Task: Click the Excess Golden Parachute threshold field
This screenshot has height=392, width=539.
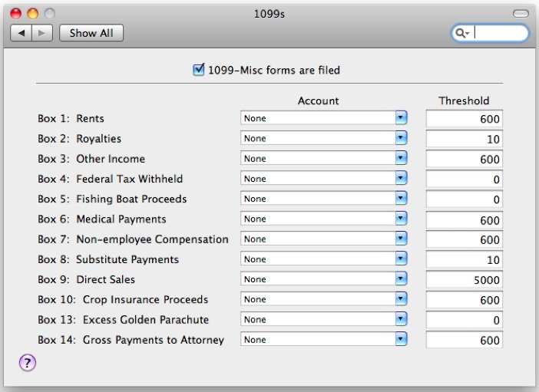Action: click(464, 320)
